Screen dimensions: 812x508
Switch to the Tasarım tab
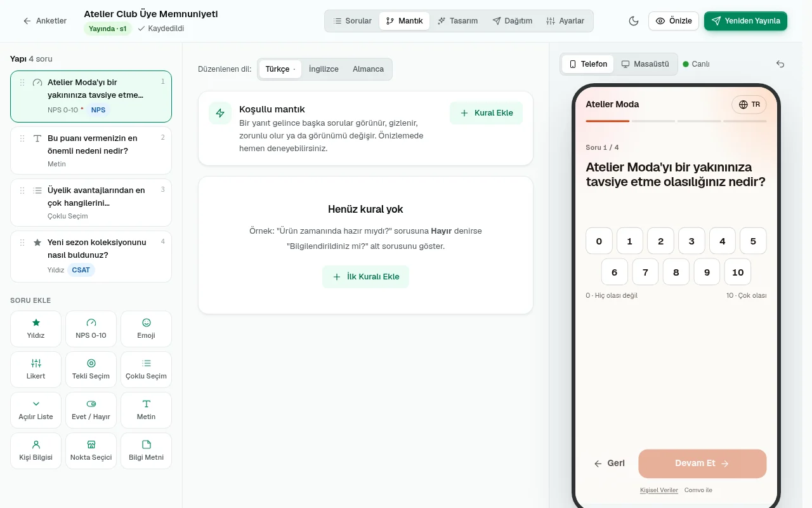pyautogui.click(x=457, y=21)
